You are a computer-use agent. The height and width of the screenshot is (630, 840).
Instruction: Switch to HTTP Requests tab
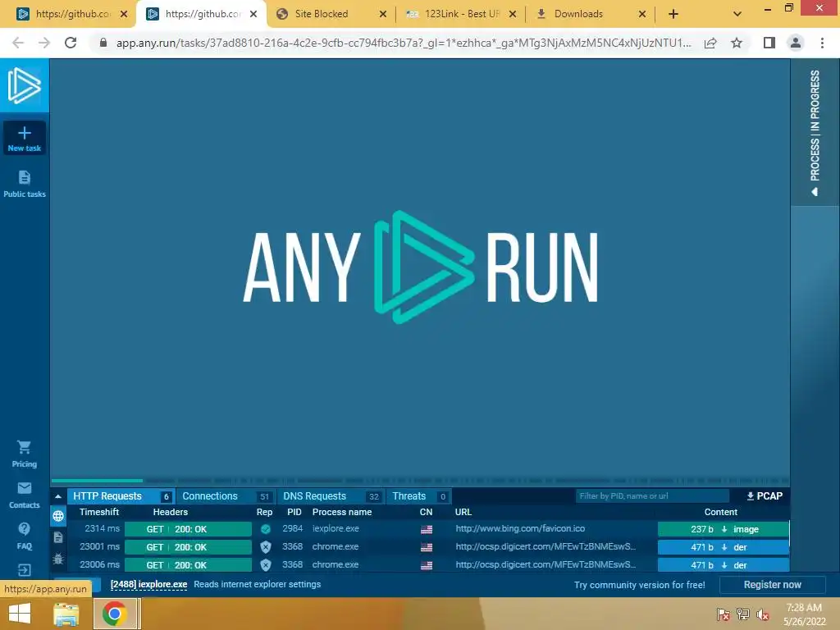pos(121,496)
